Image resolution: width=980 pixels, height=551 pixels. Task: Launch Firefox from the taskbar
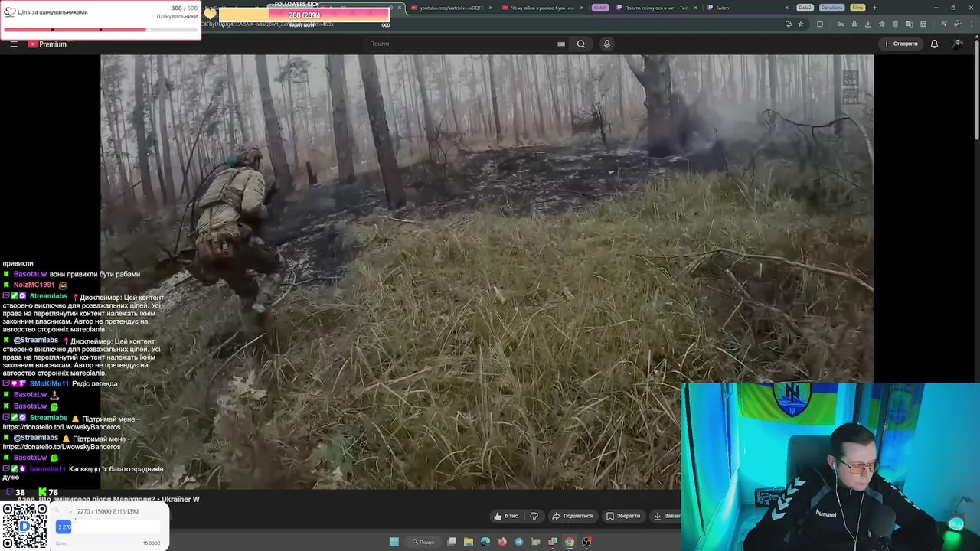click(x=502, y=542)
